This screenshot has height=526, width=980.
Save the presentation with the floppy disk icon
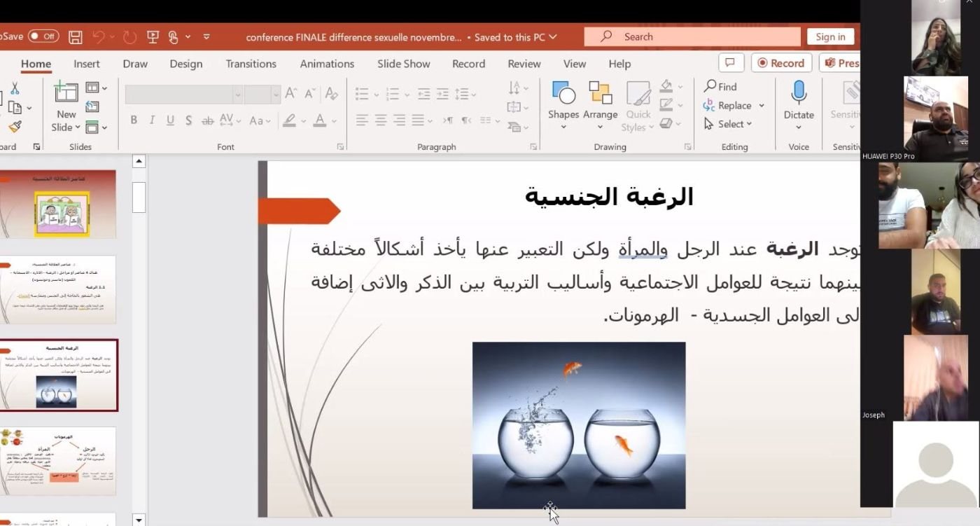tap(76, 37)
